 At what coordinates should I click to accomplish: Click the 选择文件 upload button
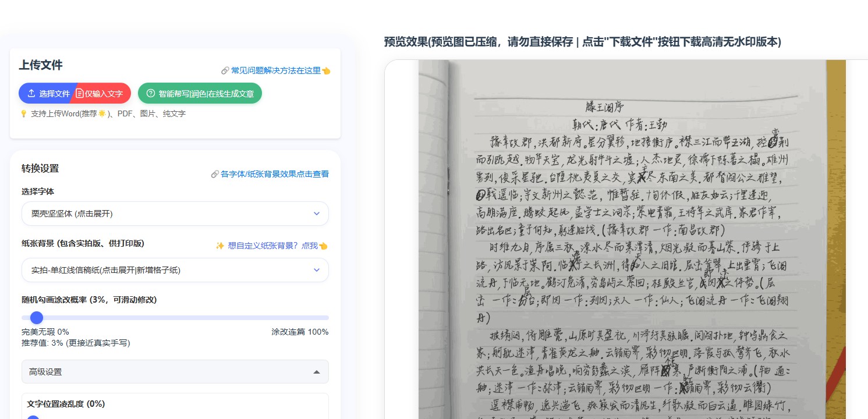click(x=48, y=93)
